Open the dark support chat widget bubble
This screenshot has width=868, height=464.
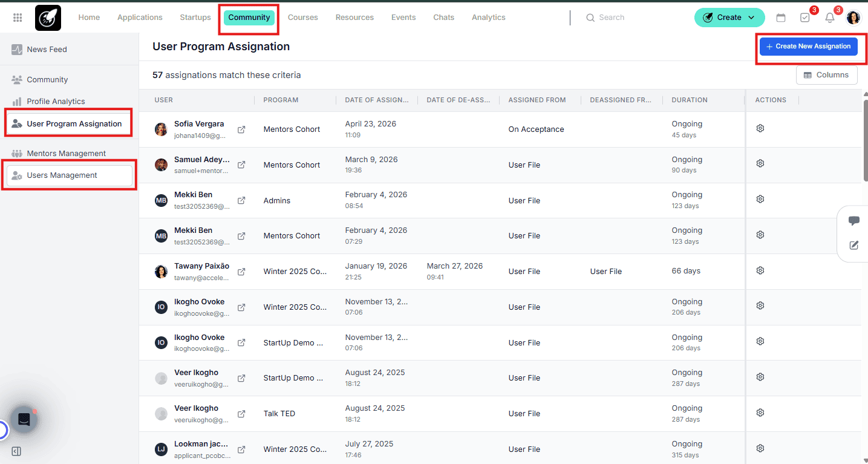[24, 419]
